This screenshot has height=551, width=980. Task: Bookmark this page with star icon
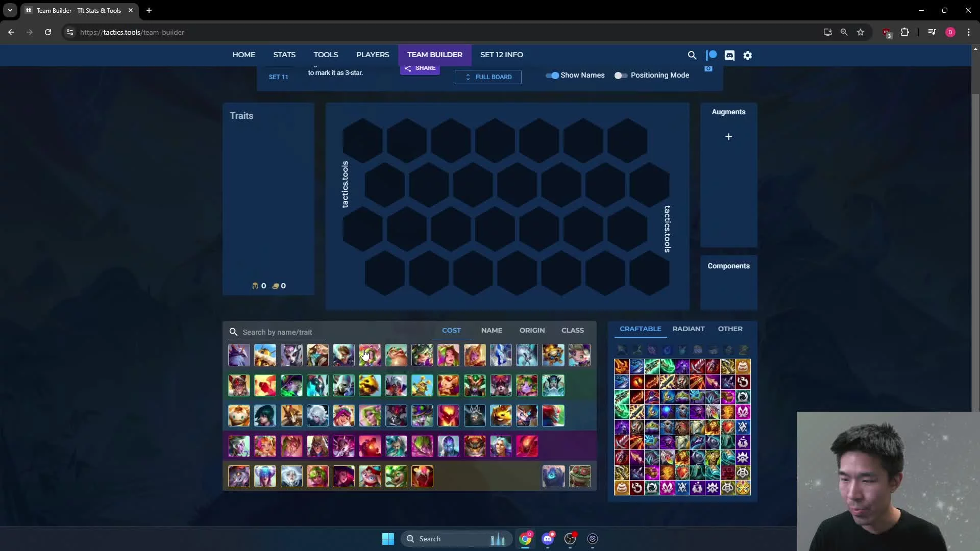click(861, 32)
